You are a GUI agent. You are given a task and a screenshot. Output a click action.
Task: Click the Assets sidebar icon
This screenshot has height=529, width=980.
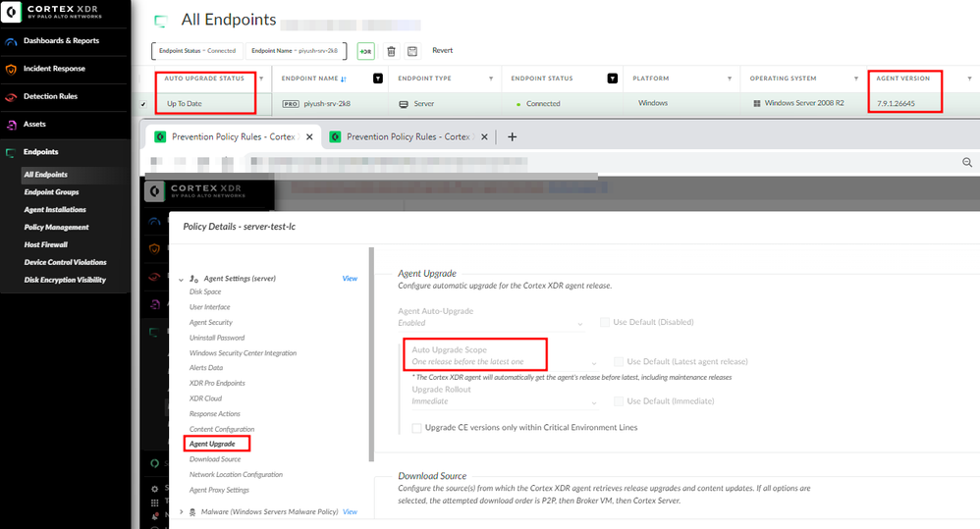pos(11,125)
